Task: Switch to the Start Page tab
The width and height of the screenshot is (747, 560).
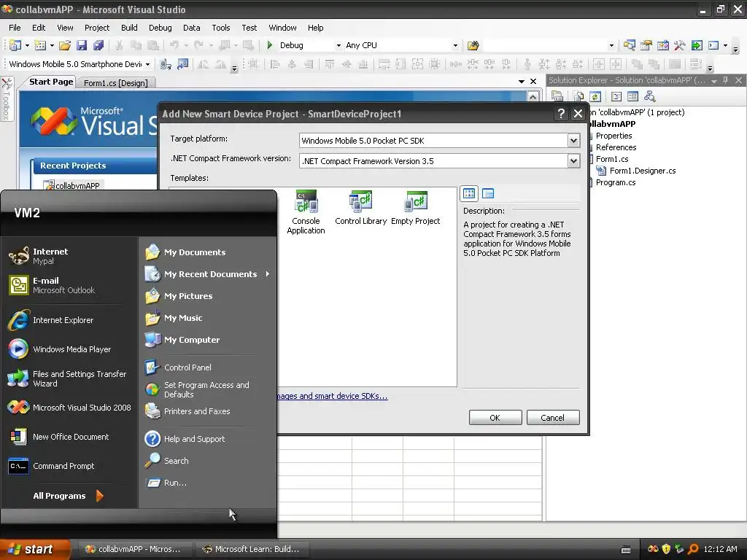Action: click(x=51, y=82)
